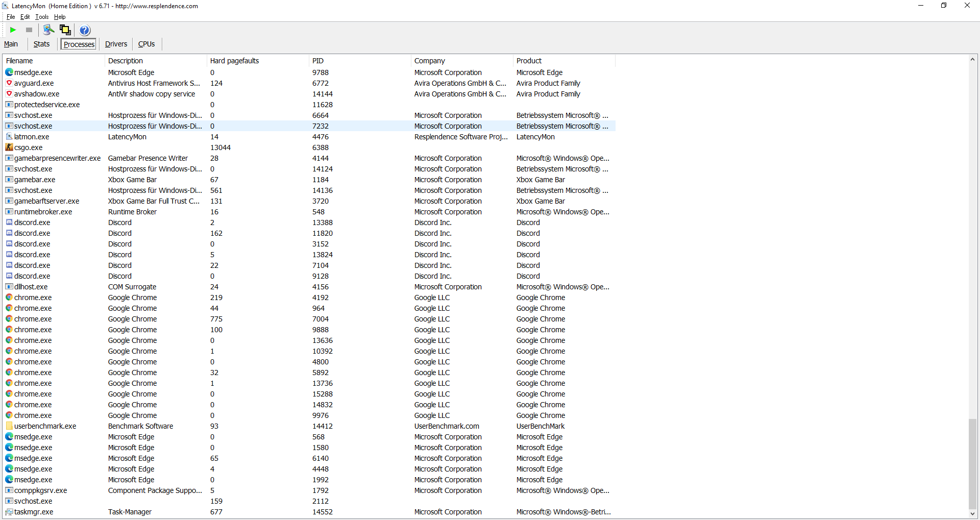The height and width of the screenshot is (520, 980).
Task: Select the PID "6388" cell
Action: pyautogui.click(x=321, y=147)
